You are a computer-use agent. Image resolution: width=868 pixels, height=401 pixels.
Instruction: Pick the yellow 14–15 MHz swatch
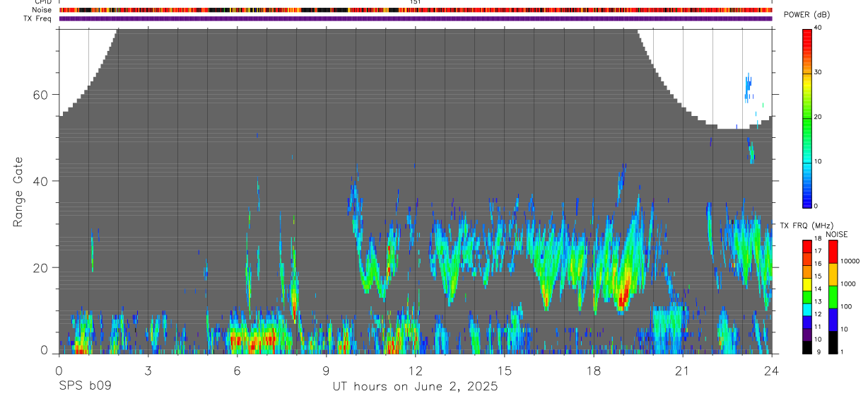point(807,284)
